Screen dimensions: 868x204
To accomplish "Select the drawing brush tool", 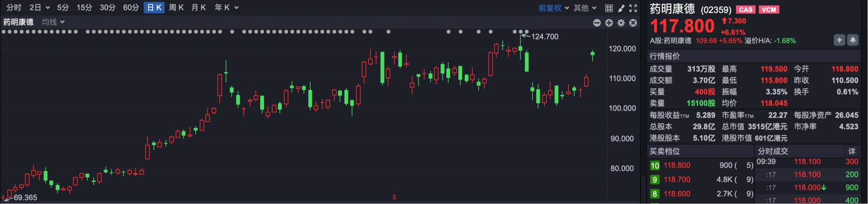I will (x=621, y=8).
